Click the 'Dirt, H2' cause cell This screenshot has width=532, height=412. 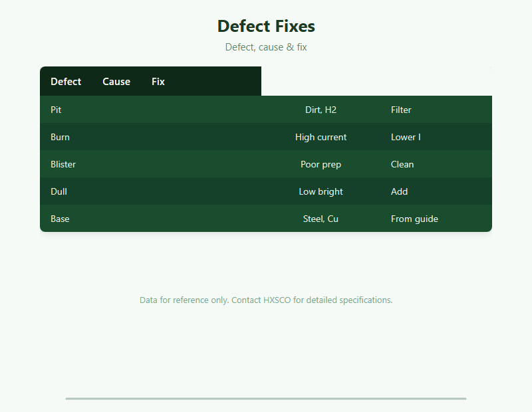coord(321,110)
